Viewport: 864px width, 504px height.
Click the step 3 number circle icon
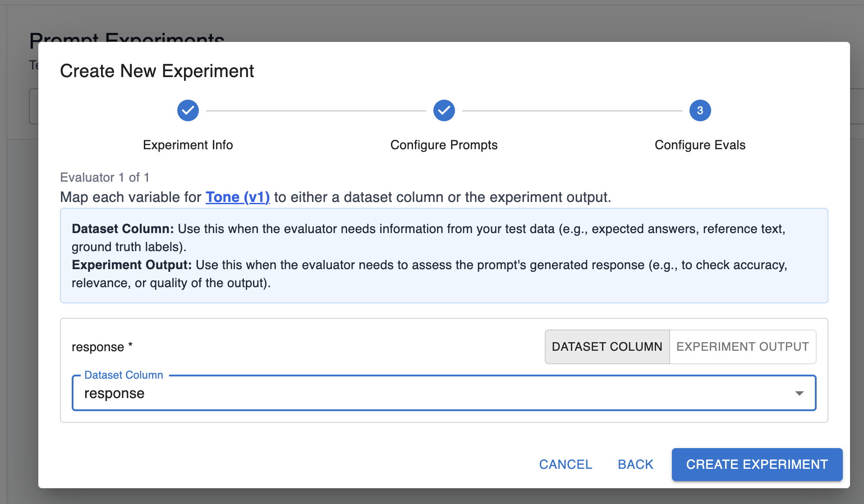pyautogui.click(x=700, y=110)
